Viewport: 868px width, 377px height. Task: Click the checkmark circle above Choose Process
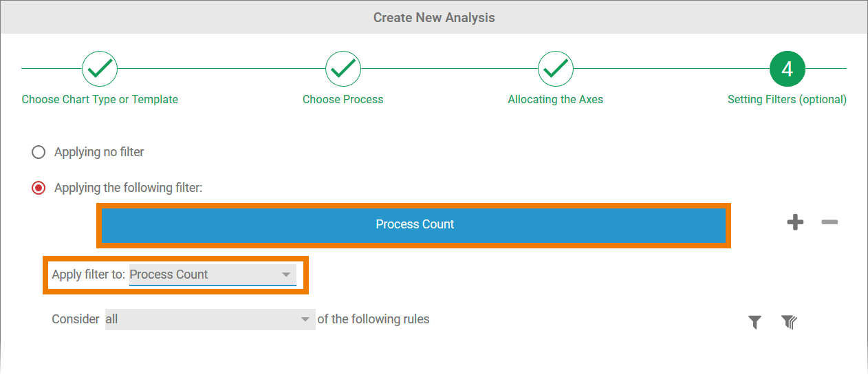point(343,68)
